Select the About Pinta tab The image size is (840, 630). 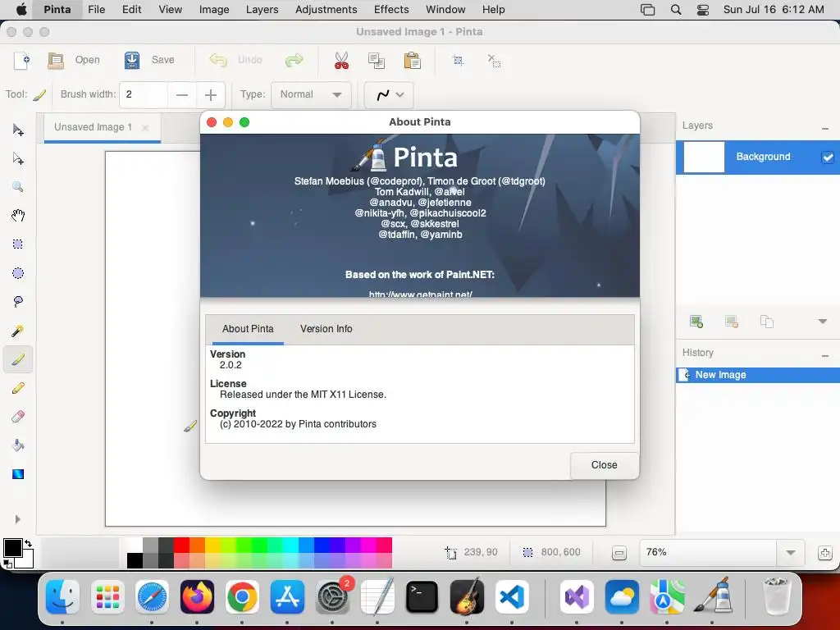(x=248, y=329)
